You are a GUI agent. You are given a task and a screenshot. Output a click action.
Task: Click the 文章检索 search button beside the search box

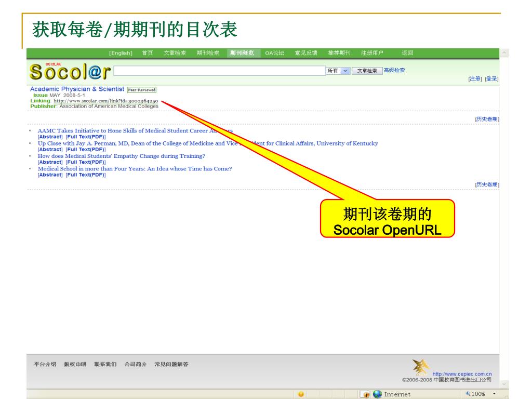[x=367, y=71]
